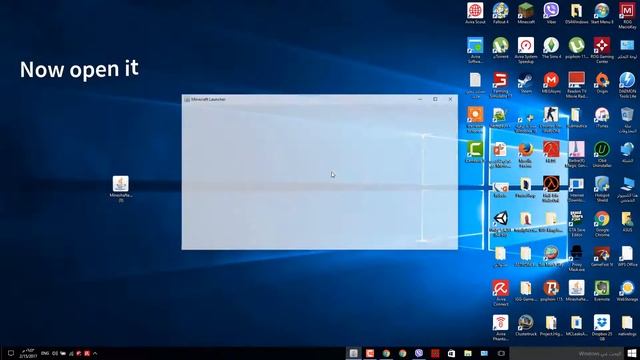The image size is (640, 360).
Task: Open Avira Connect desktop shortcut
Action: pos(500,293)
